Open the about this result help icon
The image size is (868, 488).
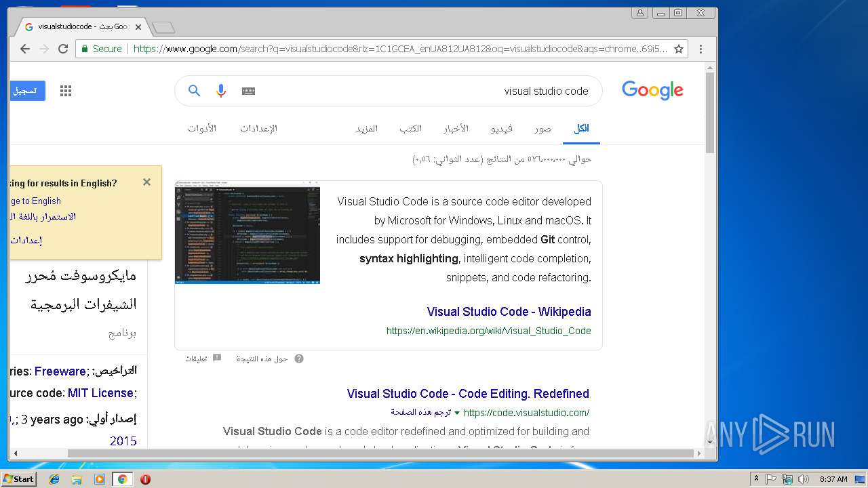pyautogui.click(x=299, y=359)
